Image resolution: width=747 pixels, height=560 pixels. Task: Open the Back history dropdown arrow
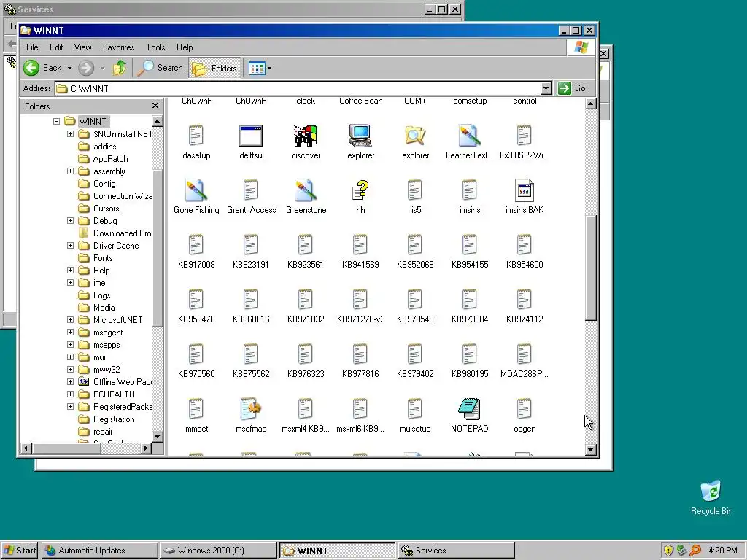69,68
